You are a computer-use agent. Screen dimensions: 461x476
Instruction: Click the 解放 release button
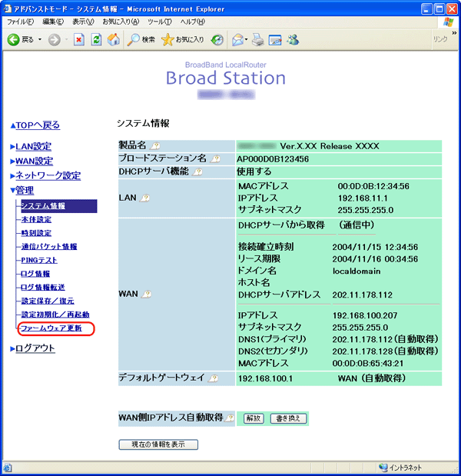(x=254, y=418)
